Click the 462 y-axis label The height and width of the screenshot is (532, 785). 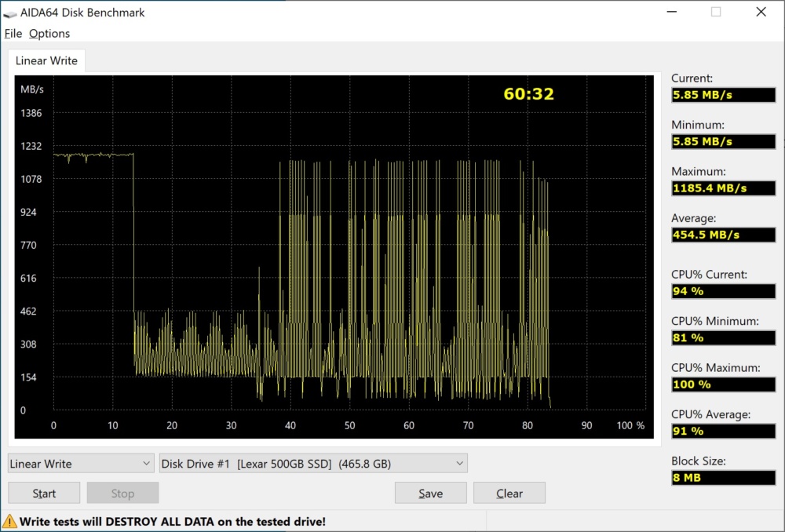pyautogui.click(x=28, y=312)
